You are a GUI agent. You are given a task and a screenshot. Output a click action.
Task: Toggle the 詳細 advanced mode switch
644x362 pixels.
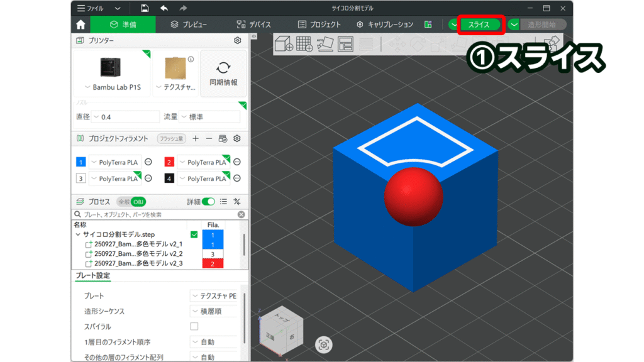click(208, 202)
